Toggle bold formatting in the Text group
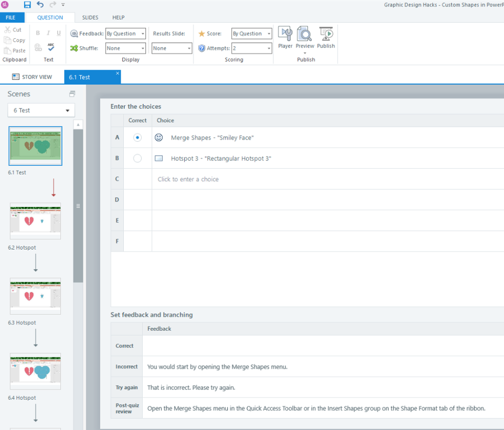504x430 pixels. click(x=37, y=33)
